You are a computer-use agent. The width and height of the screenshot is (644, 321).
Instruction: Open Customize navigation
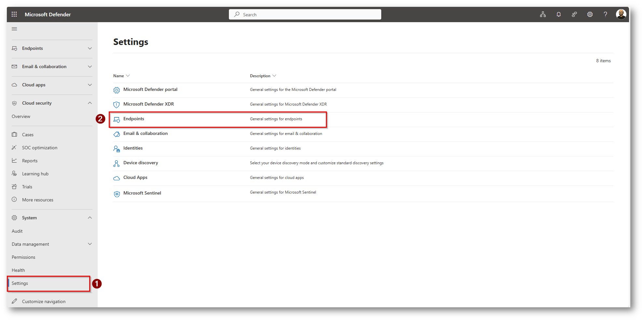click(x=44, y=301)
